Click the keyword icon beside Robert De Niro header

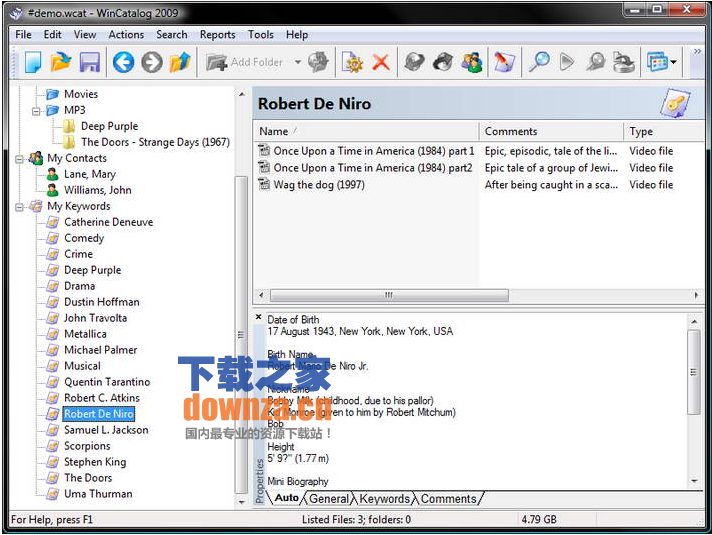point(675,104)
